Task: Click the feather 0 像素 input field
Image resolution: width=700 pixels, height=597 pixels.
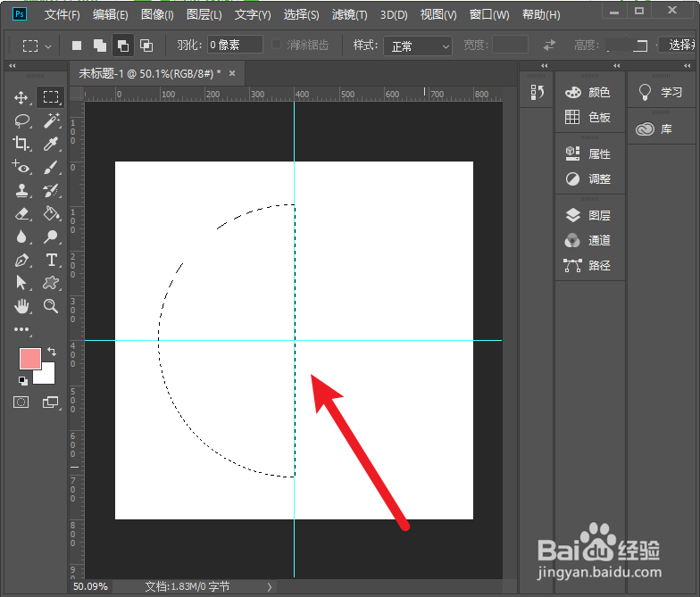Action: (235, 45)
